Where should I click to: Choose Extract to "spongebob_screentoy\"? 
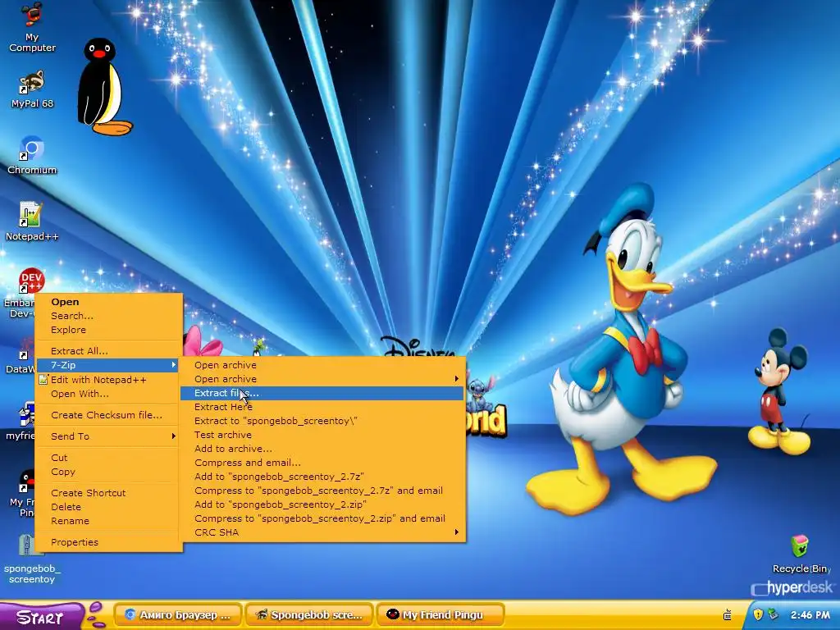[322, 421]
